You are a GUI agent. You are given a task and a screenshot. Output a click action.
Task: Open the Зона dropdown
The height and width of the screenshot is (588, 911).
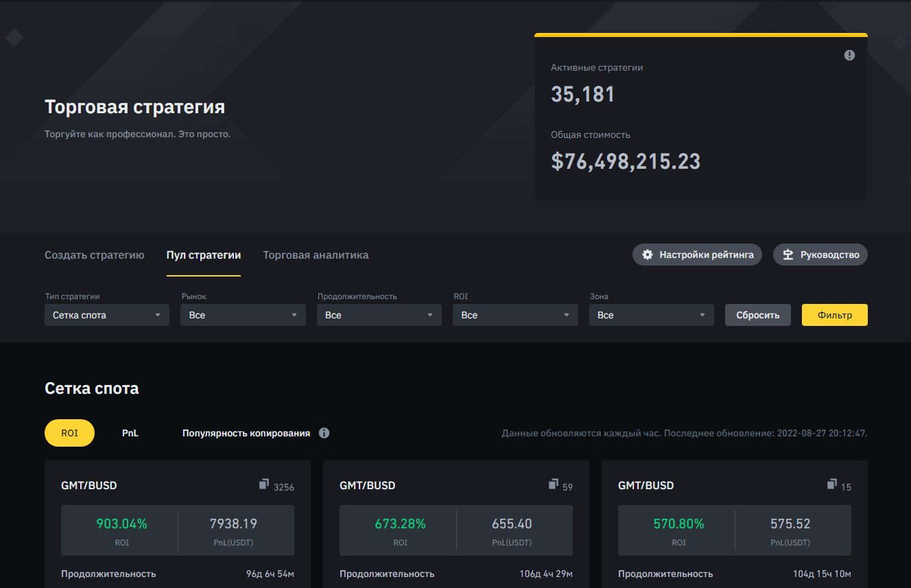[651, 315]
